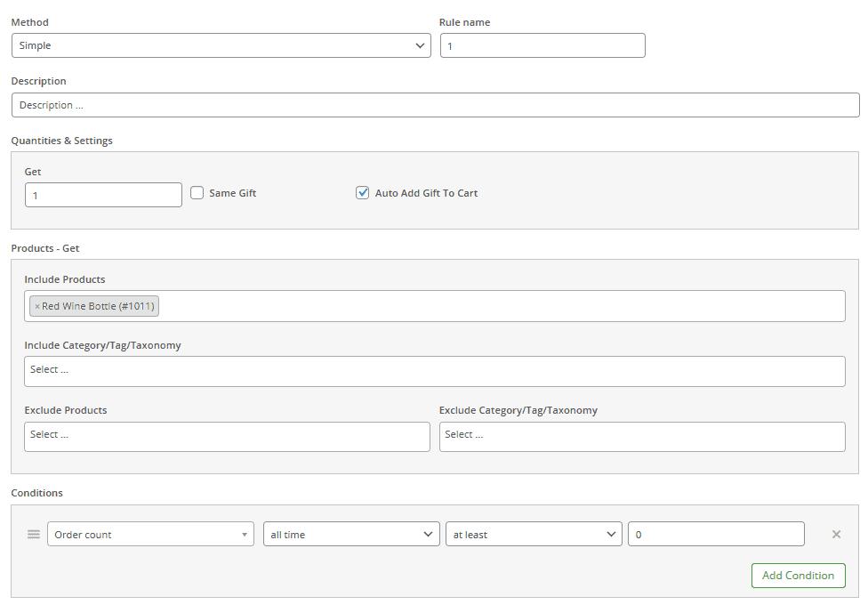Focus the Rule name input field
Screen dimensions: 868x613
click(x=542, y=45)
